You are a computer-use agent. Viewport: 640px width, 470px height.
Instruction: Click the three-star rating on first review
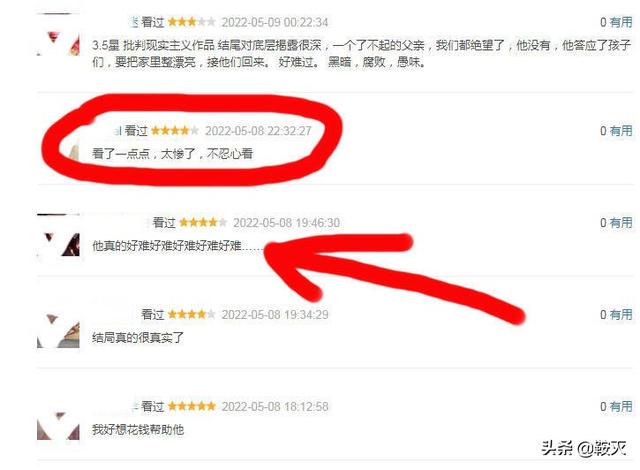[191, 22]
